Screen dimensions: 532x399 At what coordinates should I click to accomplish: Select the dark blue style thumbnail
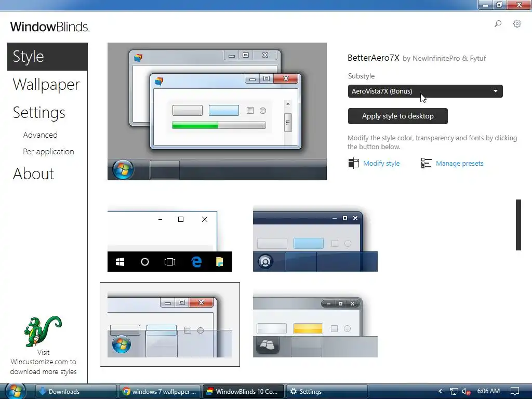pos(315,238)
